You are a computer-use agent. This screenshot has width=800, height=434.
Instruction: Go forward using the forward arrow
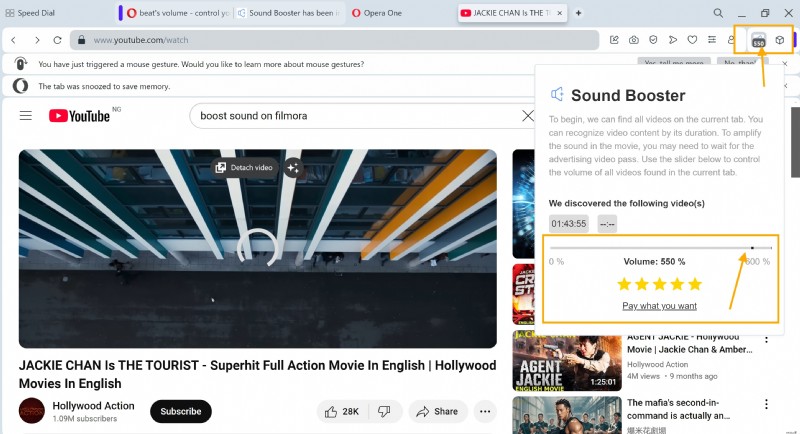click(37, 40)
